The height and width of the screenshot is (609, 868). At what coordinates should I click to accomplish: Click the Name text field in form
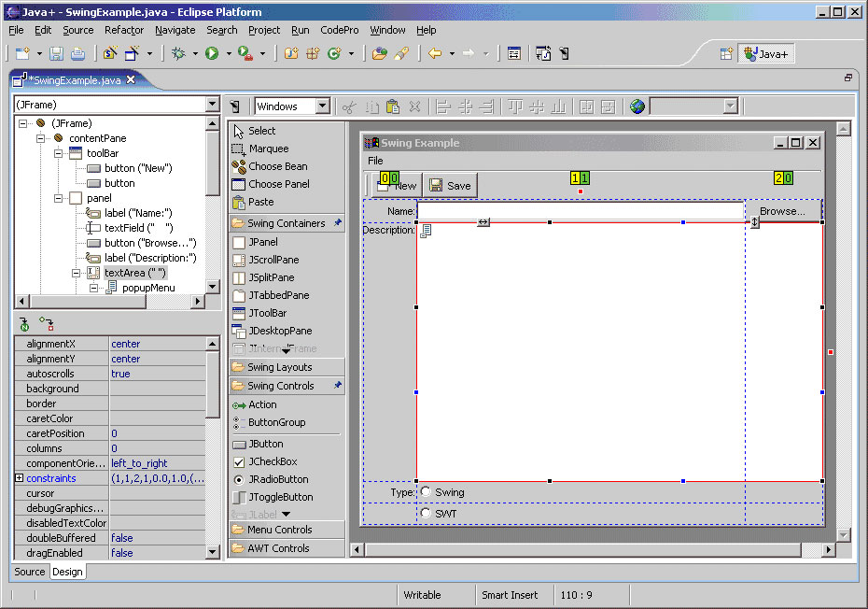(x=581, y=211)
